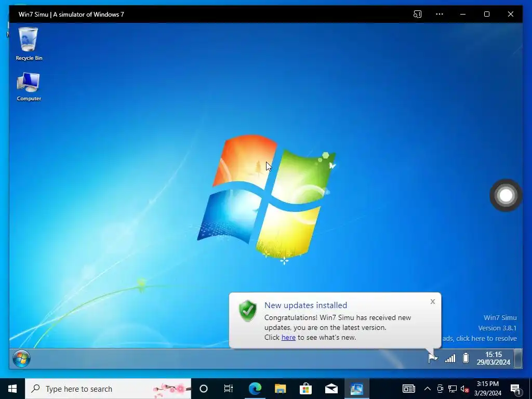Click the green shield checkmark icon
This screenshot has width=532, height=399.
[x=248, y=311]
